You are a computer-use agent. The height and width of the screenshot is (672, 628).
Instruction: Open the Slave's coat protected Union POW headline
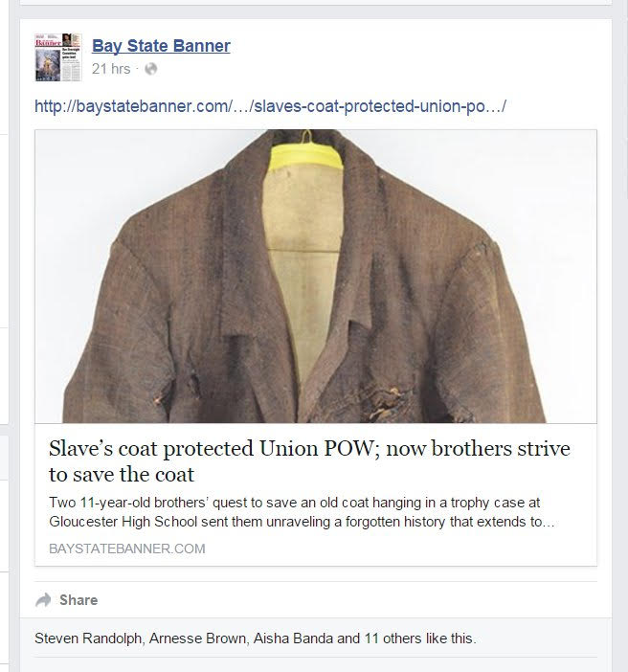point(309,461)
